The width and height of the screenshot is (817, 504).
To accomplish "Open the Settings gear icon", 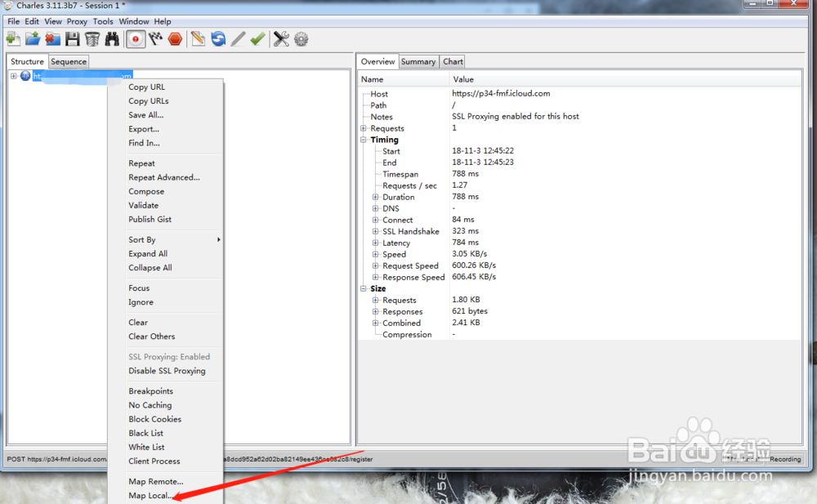I will pos(301,39).
